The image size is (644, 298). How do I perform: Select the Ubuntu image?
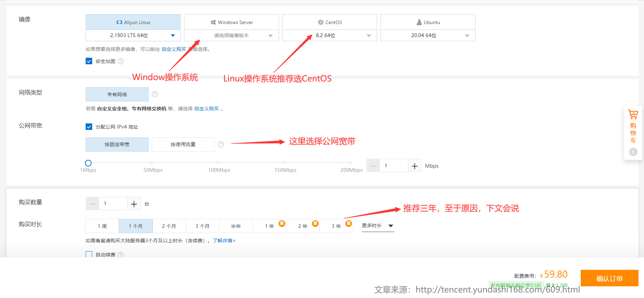pyautogui.click(x=428, y=22)
